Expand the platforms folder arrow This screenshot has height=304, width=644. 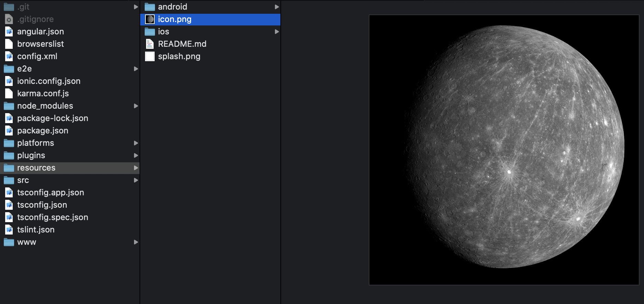(x=136, y=143)
